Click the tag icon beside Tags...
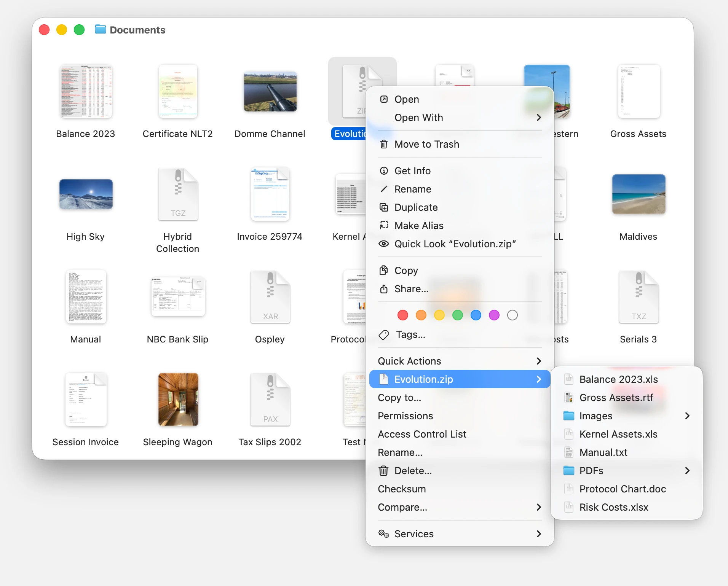The height and width of the screenshot is (586, 728). (x=384, y=334)
